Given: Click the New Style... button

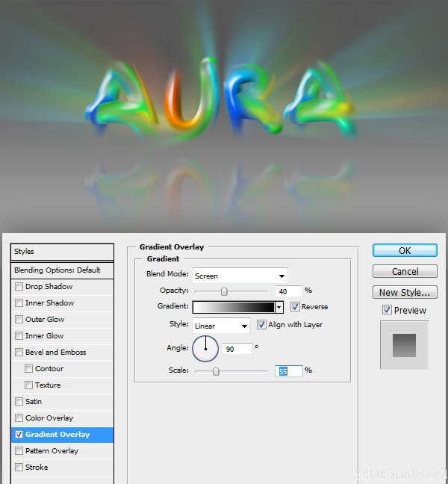Looking at the screenshot, I should pos(405,292).
